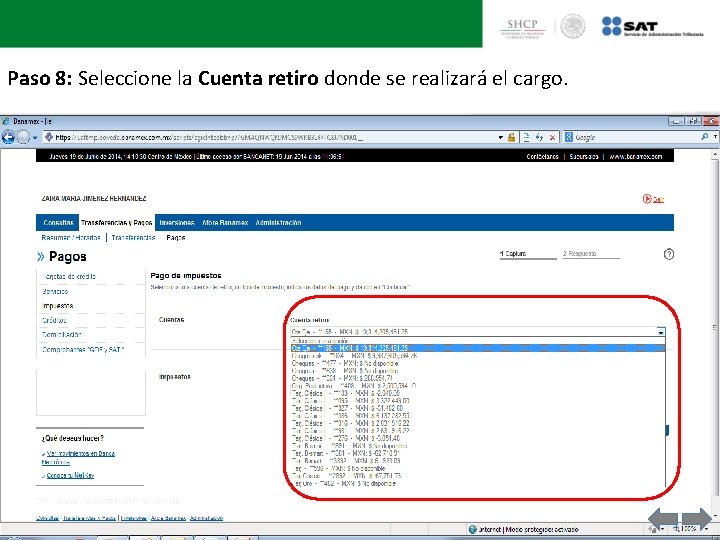Go back with the browser Back arrow
This screenshot has width=720, height=540.
tap(8, 137)
